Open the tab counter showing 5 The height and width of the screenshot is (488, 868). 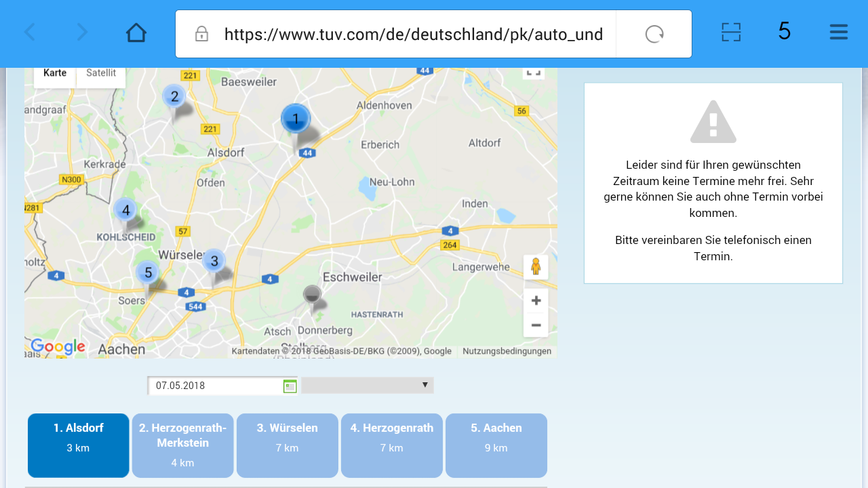(x=784, y=32)
